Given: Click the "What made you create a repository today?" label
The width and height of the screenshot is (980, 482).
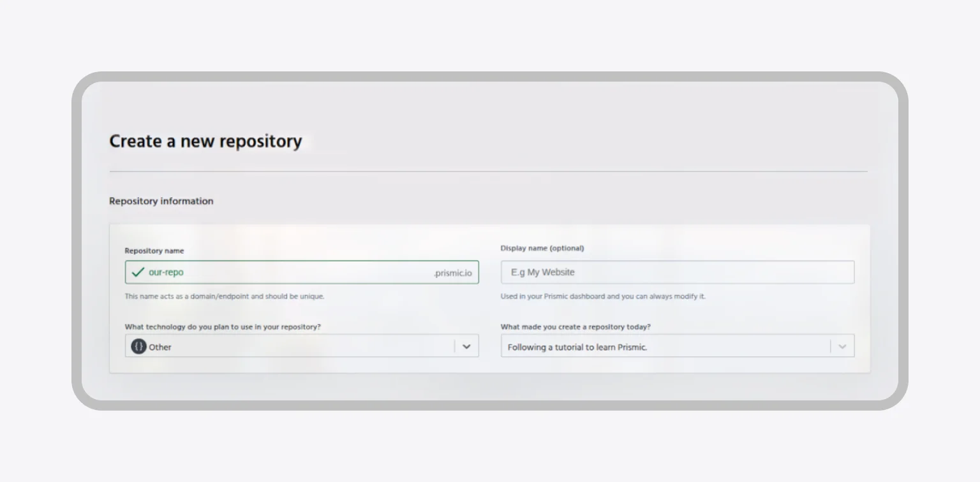Looking at the screenshot, I should point(575,326).
